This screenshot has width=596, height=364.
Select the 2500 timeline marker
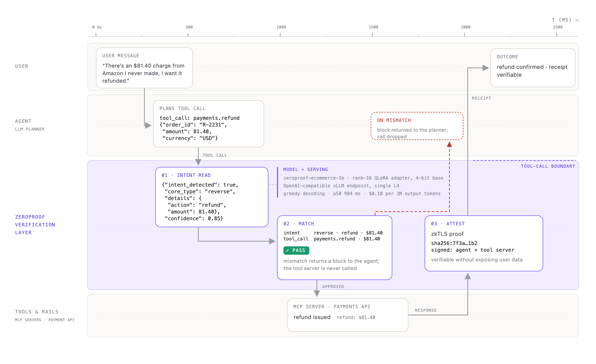coord(557,27)
